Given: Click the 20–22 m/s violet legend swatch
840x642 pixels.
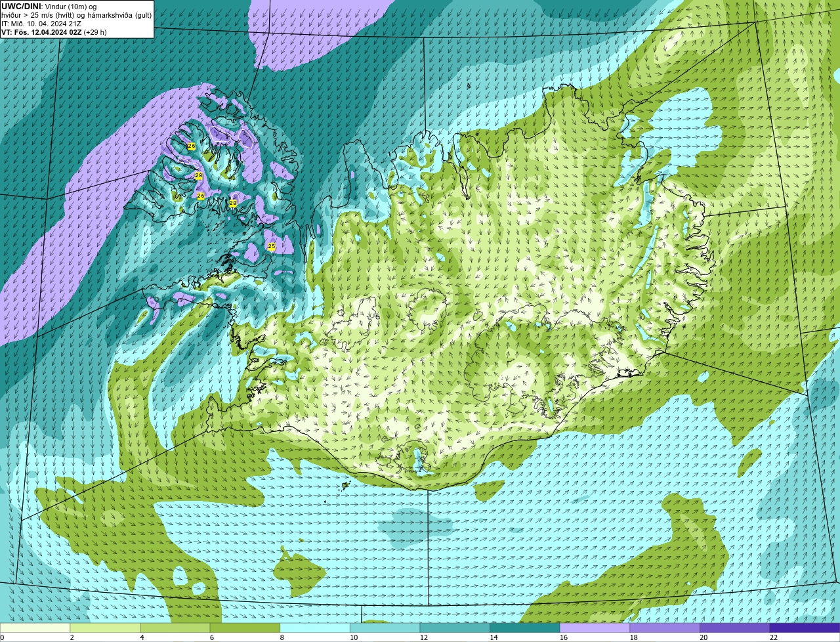Looking at the screenshot, I should (735, 628).
